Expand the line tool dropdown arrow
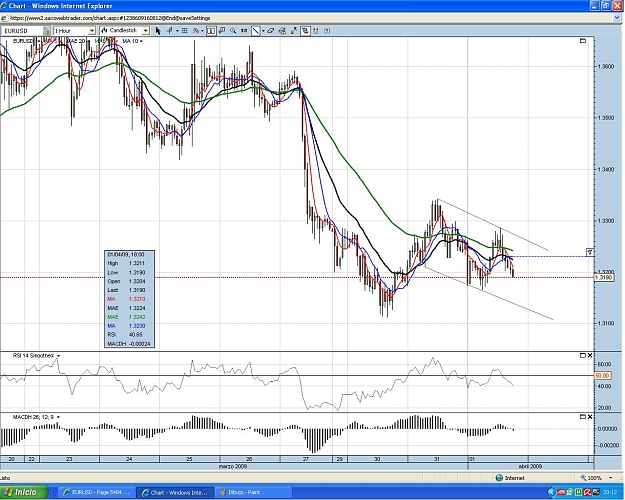Image resolution: width=625 pixels, height=500 pixels. pyautogui.click(x=263, y=31)
